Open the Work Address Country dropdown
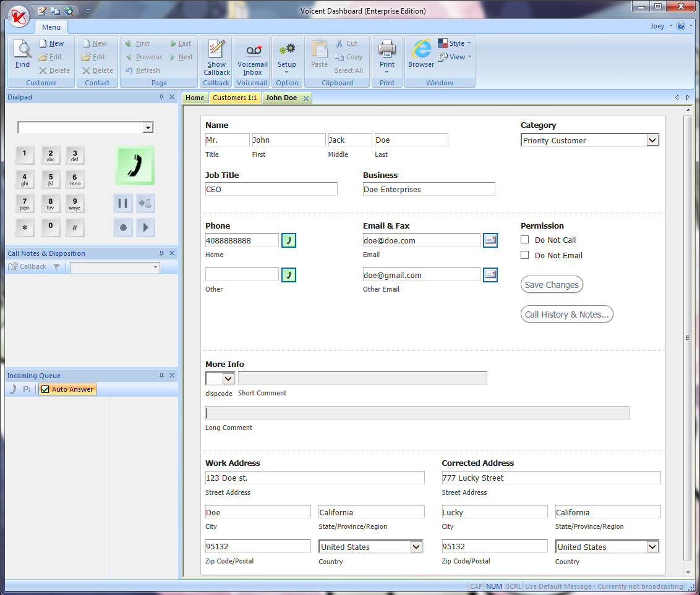Screen dimensions: 700x595 click(416, 547)
